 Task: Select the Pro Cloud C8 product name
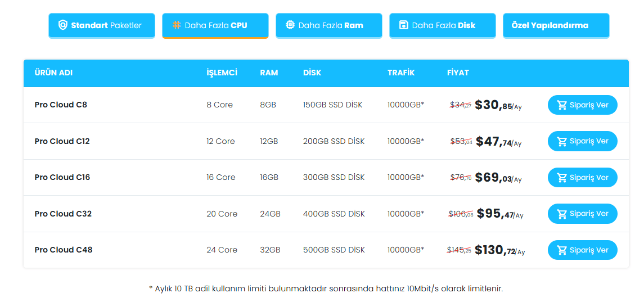[61, 105]
